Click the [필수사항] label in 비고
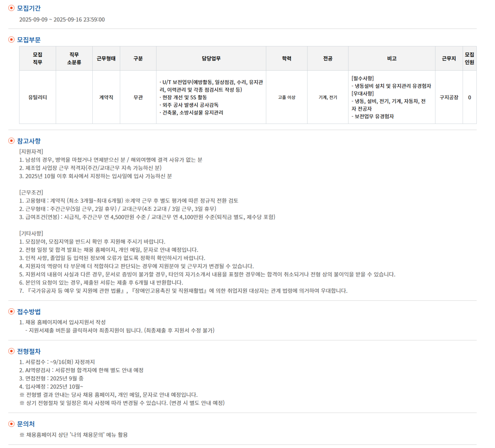 (x=363, y=78)
